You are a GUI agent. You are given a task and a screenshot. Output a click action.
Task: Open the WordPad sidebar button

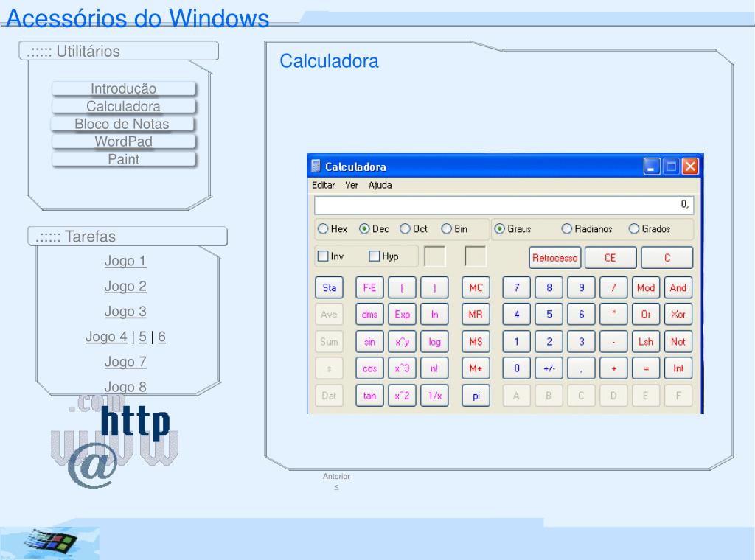pos(124,141)
